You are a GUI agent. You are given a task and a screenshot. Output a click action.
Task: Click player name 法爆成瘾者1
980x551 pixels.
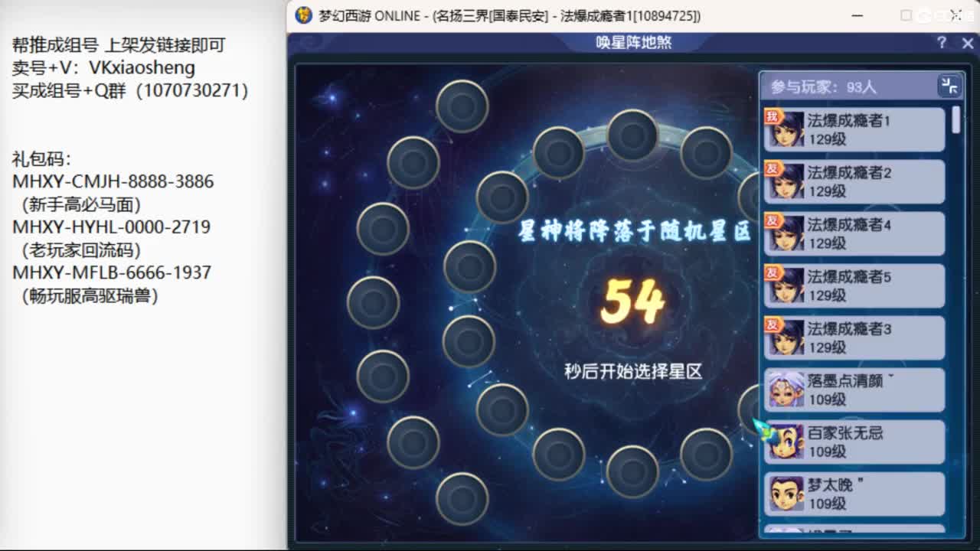coord(849,121)
